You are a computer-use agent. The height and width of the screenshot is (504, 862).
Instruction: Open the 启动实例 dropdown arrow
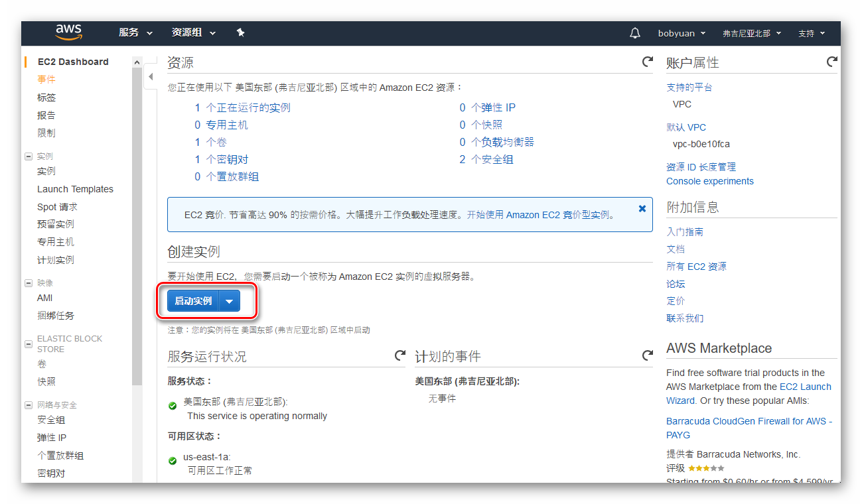tap(229, 301)
